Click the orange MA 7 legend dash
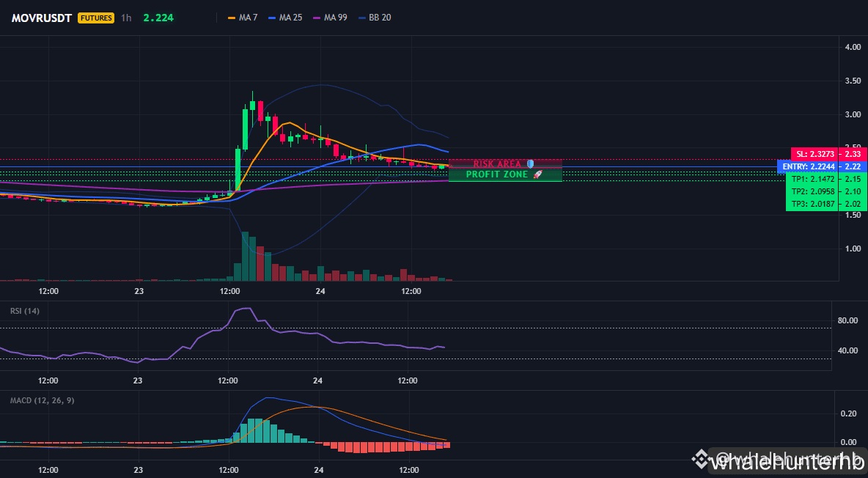This screenshot has width=868, height=478. click(x=232, y=18)
